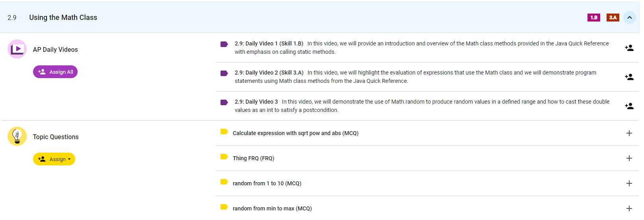Viewport: 644px width, 220px height.
Task: Click yellow tag icon beside Thing FRQ
Action: (224, 157)
